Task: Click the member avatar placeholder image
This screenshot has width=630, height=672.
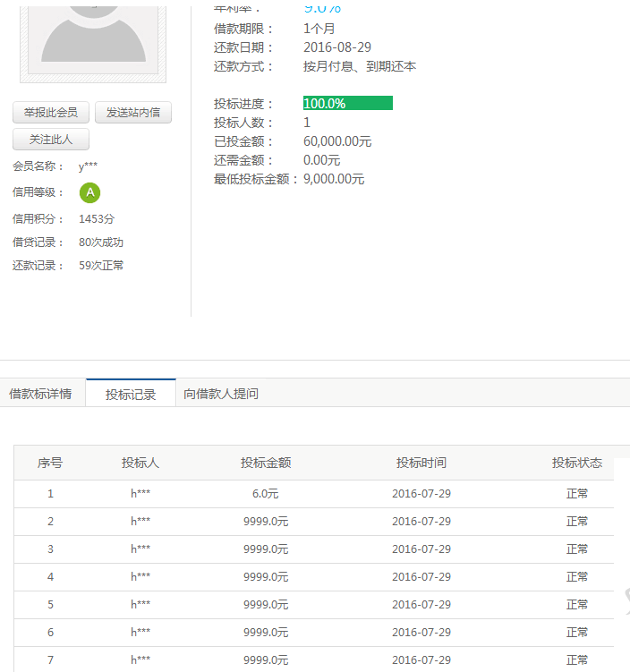Action: pos(93,36)
